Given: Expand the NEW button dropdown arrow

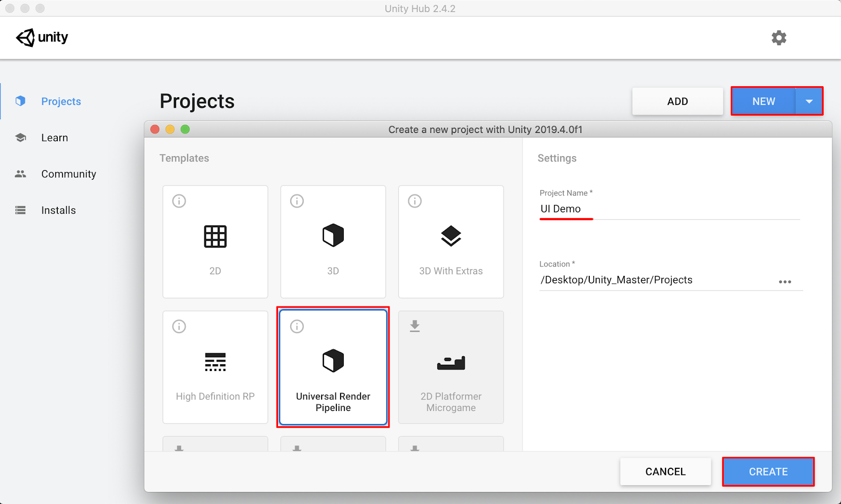Looking at the screenshot, I should click(x=809, y=101).
